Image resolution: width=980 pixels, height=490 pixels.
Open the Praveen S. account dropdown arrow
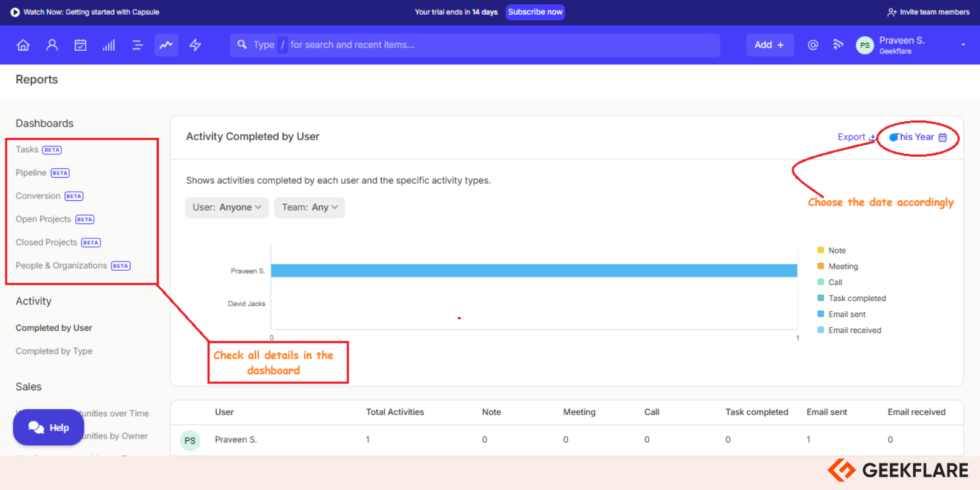pyautogui.click(x=963, y=45)
